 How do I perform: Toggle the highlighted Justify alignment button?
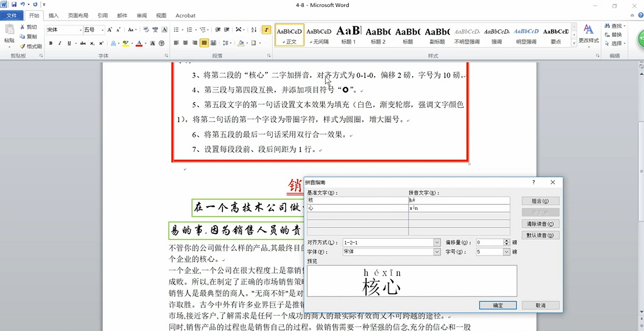pyautogui.click(x=204, y=43)
